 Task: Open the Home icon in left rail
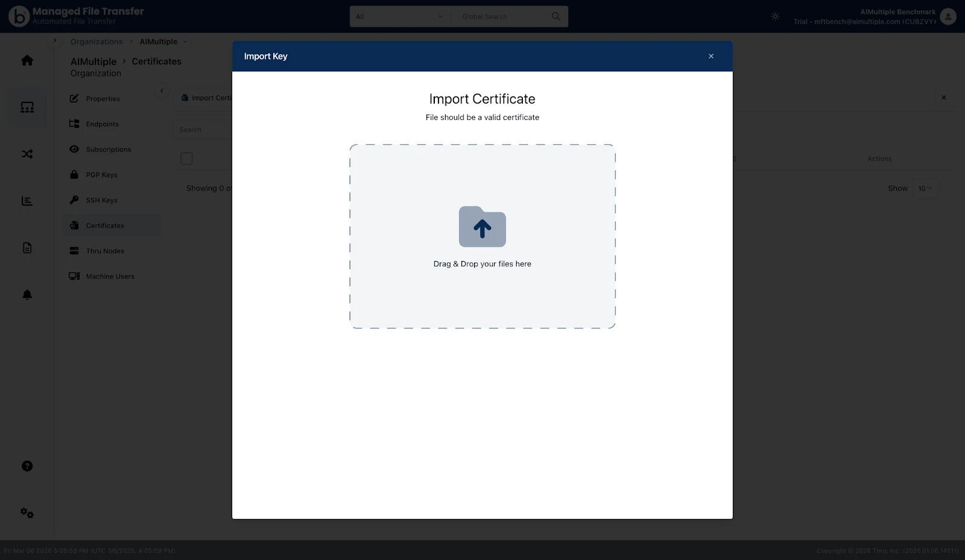coord(27,60)
